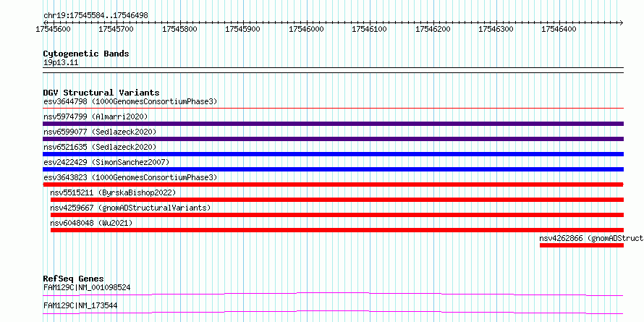Open the RefSeq Genes track title
Image resolution: width=644 pixels, height=322 pixels.
[x=73, y=279]
